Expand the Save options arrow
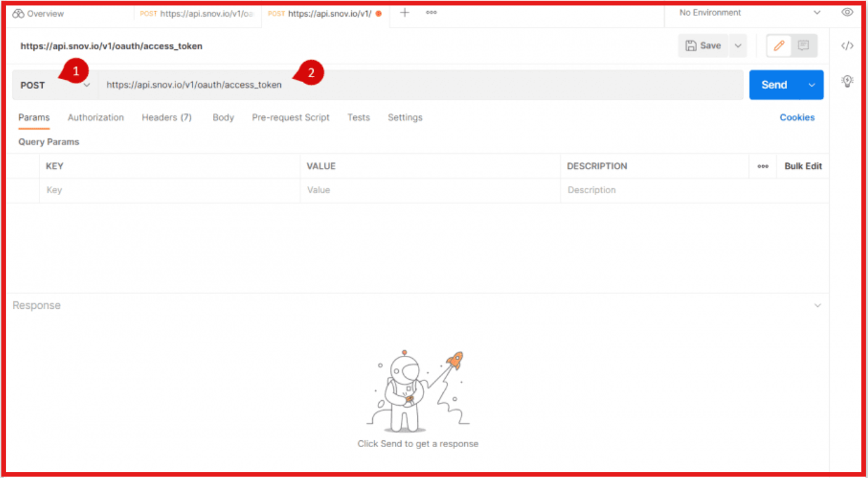 click(x=738, y=46)
